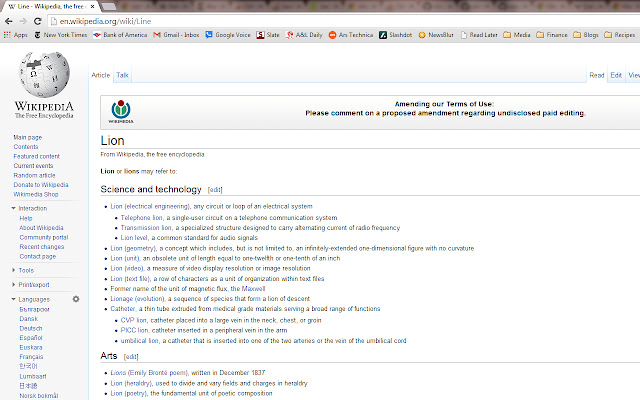Open Contact page link
The width and height of the screenshot is (640, 400).
tap(38, 256)
